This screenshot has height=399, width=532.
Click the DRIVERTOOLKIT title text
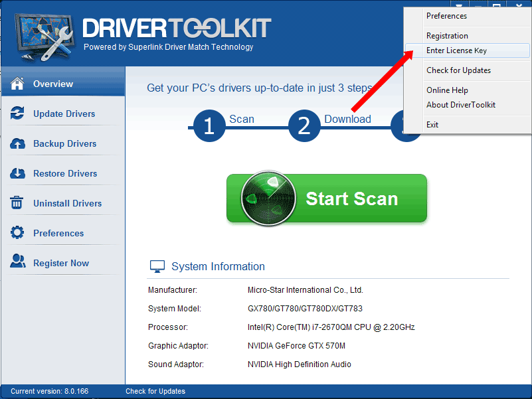click(177, 28)
